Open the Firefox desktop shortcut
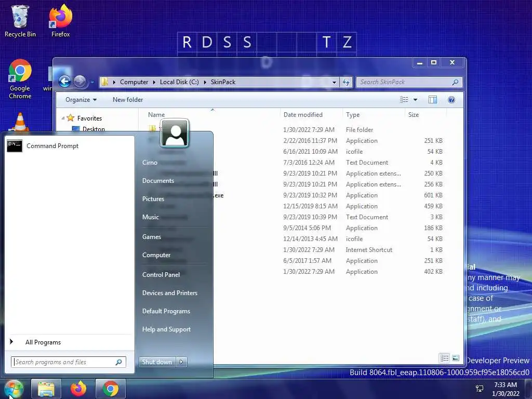532x399 pixels. coord(60,20)
